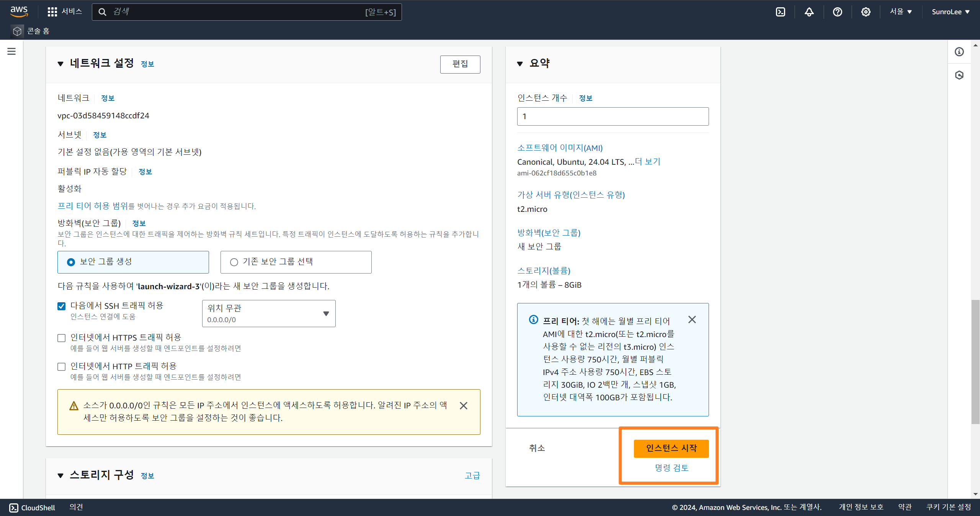
Task: Click the orange Launch Instance button
Action: tap(671, 448)
